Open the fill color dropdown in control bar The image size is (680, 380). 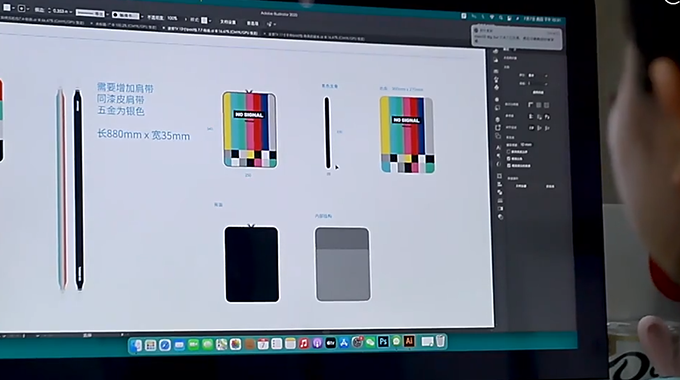coord(14,8)
